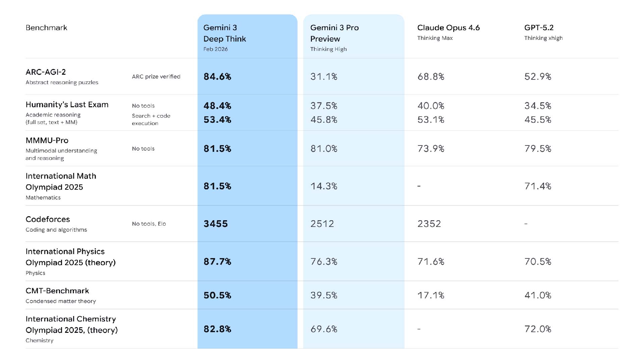This screenshot has height=362, width=644.
Task: Click the Gemini 3 Deep Think column header
Action: 224,33
